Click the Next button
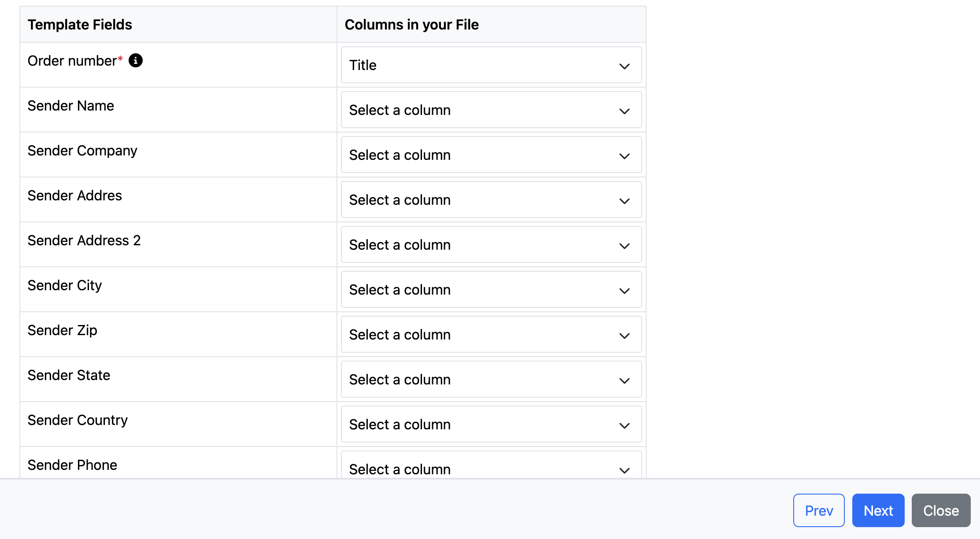The image size is (980, 539). click(x=878, y=510)
